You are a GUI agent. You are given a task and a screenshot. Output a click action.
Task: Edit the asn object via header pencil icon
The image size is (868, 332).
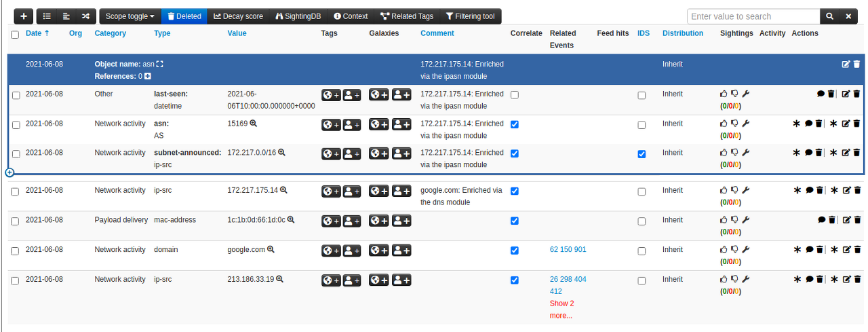pyautogui.click(x=846, y=64)
